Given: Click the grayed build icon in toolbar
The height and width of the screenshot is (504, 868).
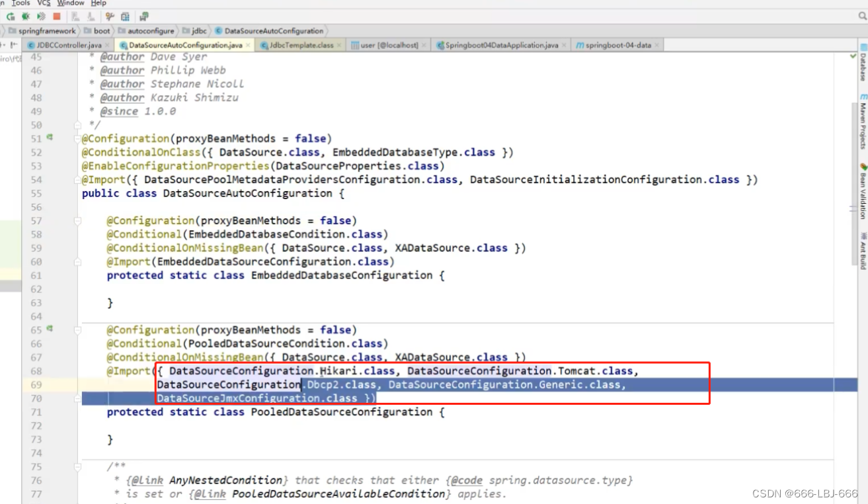Looking at the screenshot, I should coord(75,17).
